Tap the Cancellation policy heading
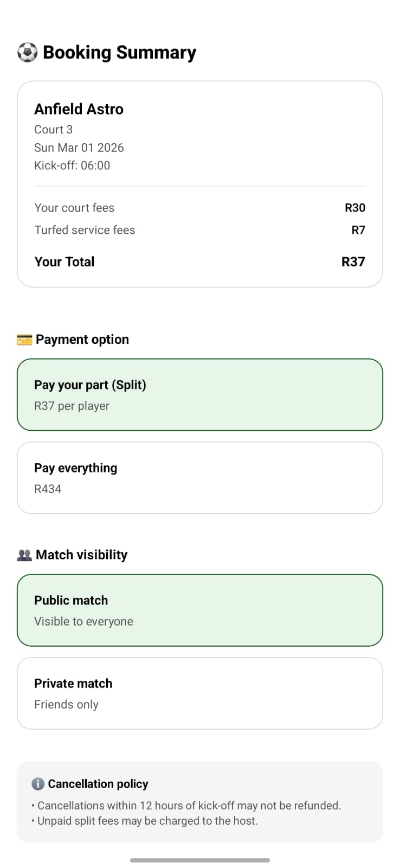 point(98,784)
